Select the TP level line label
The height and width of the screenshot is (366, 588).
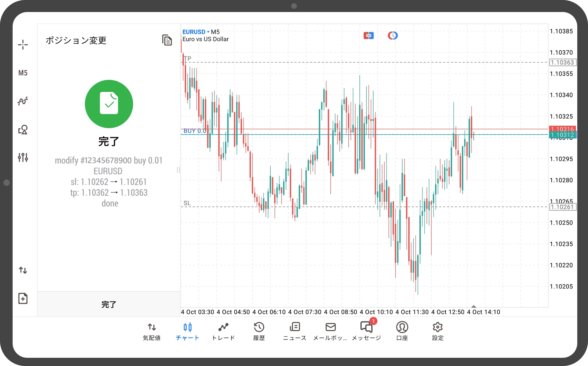pyautogui.click(x=188, y=58)
